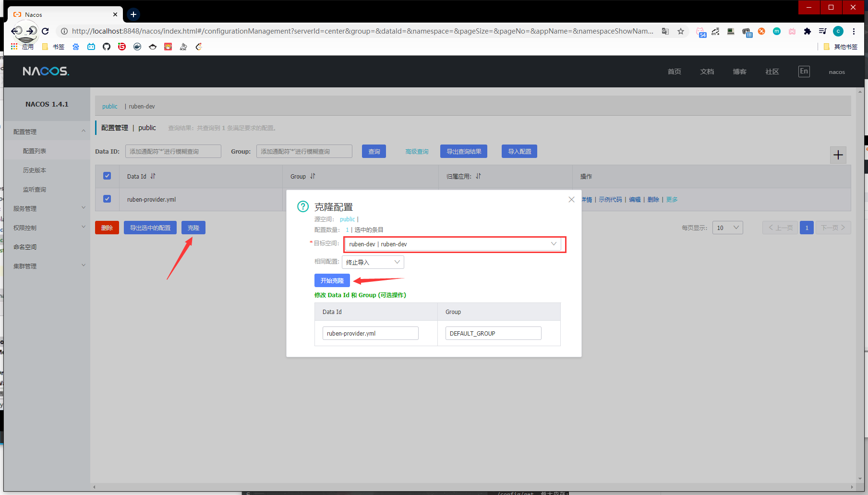Click the plus icon to add configuration
The height and width of the screenshot is (495, 868).
point(838,155)
